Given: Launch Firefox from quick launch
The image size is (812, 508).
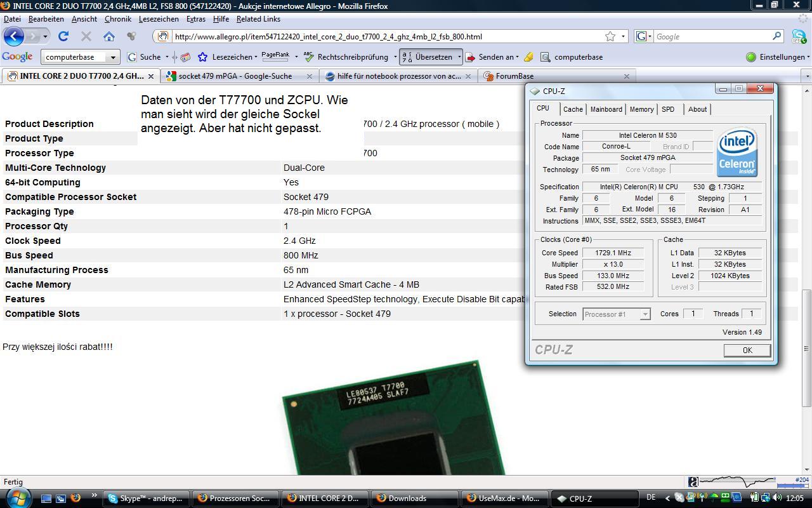Looking at the screenshot, I should click(75, 498).
